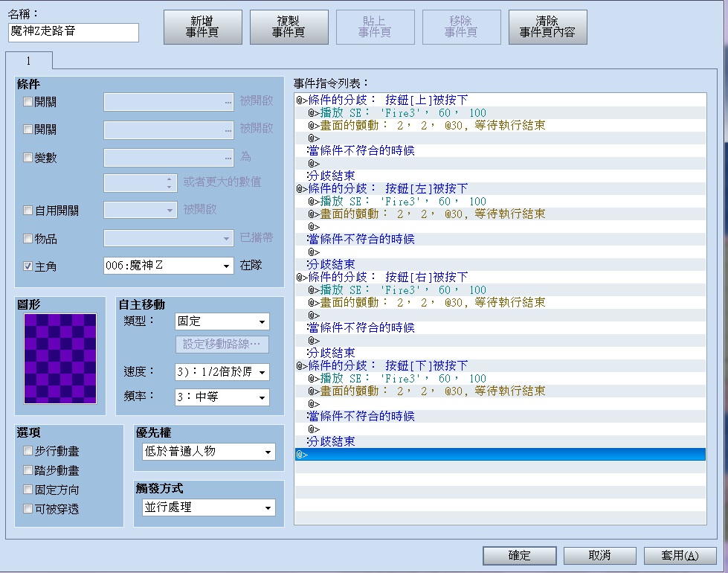
Task: Click the 貼上事件頁 button
Action: 375,27
